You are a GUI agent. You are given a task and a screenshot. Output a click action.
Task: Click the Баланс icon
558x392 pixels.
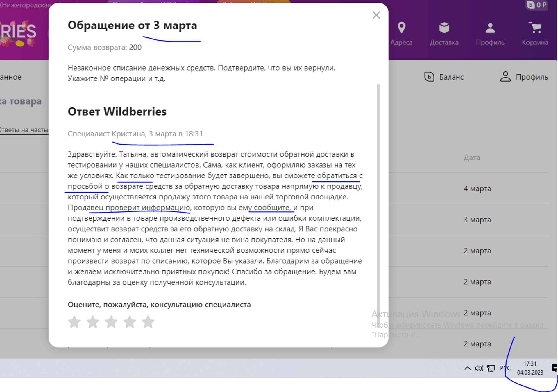[x=429, y=77]
